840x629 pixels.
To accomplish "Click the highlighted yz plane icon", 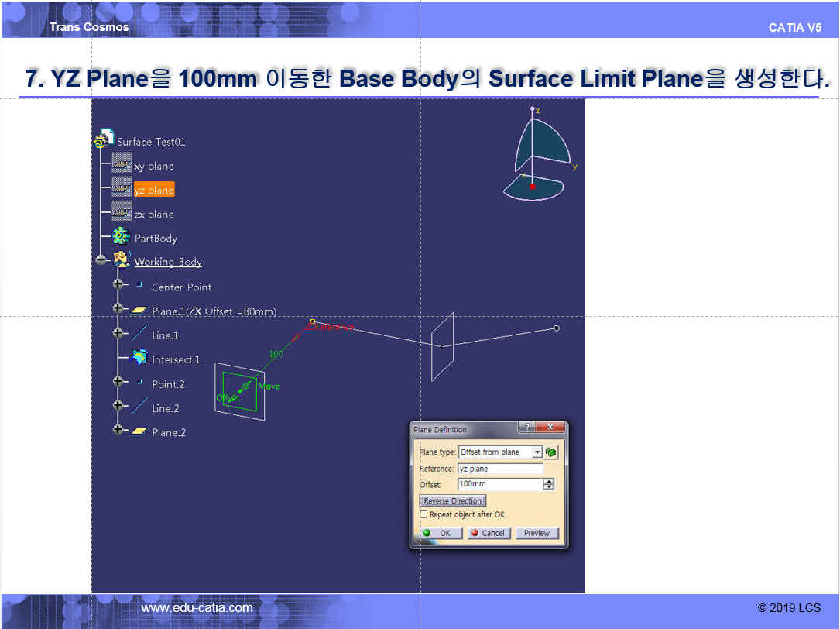I will [x=122, y=187].
